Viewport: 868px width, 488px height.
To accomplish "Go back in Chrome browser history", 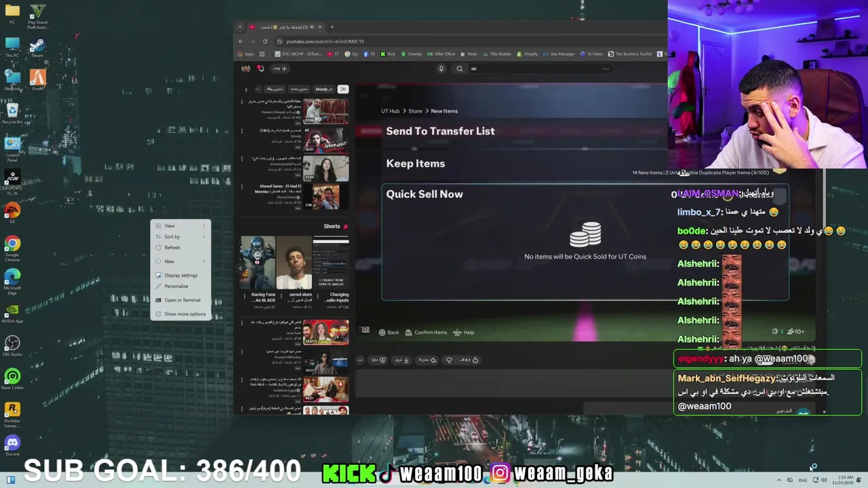I will (241, 41).
